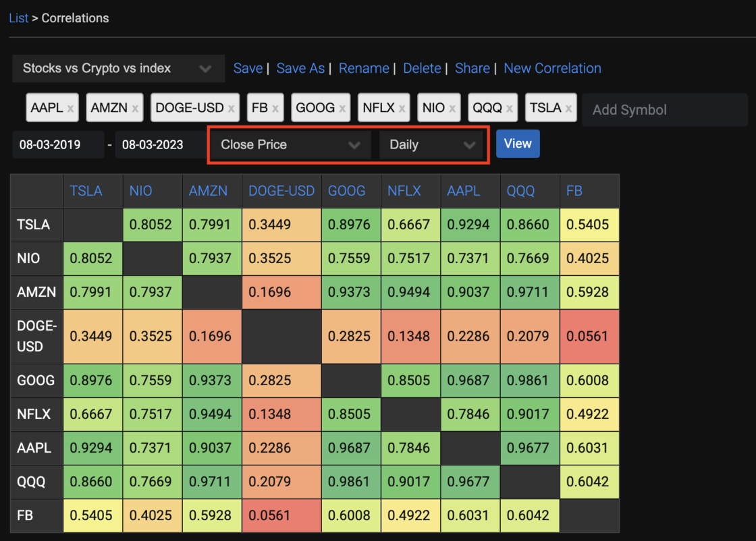The height and width of the screenshot is (541, 756).
Task: Remove the DOGE-USD symbol tag
Action: (x=232, y=109)
